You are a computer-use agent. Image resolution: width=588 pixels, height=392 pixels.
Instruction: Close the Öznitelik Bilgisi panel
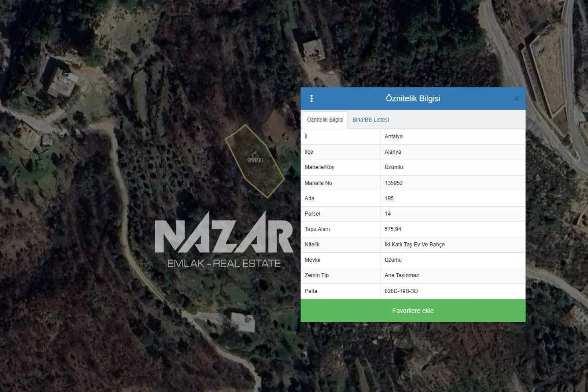click(x=516, y=99)
